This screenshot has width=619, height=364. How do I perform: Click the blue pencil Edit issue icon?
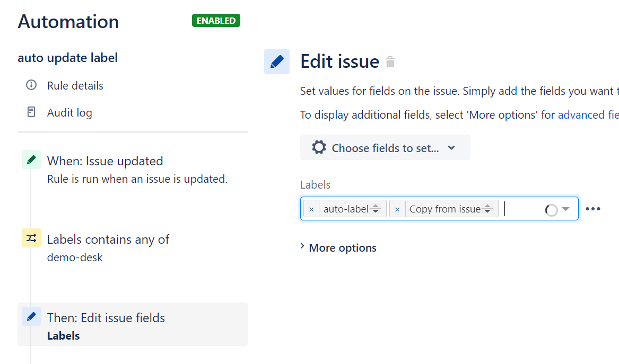coord(277,61)
